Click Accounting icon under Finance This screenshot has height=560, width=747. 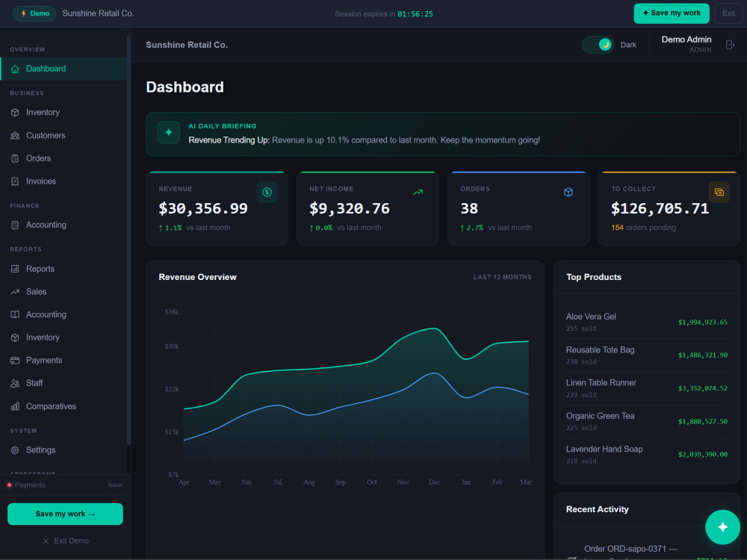[15, 225]
